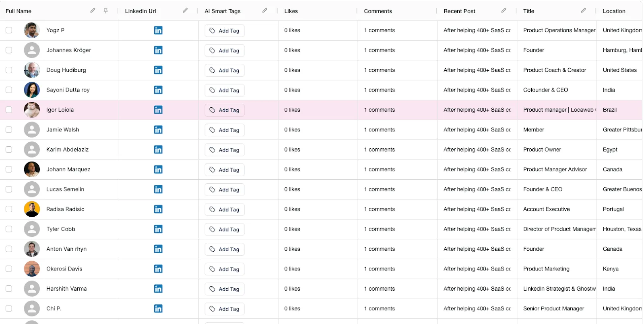Screen dimensions: 644x324
Task: Select the checkbox for Johann Marquez
Action: click(9, 169)
